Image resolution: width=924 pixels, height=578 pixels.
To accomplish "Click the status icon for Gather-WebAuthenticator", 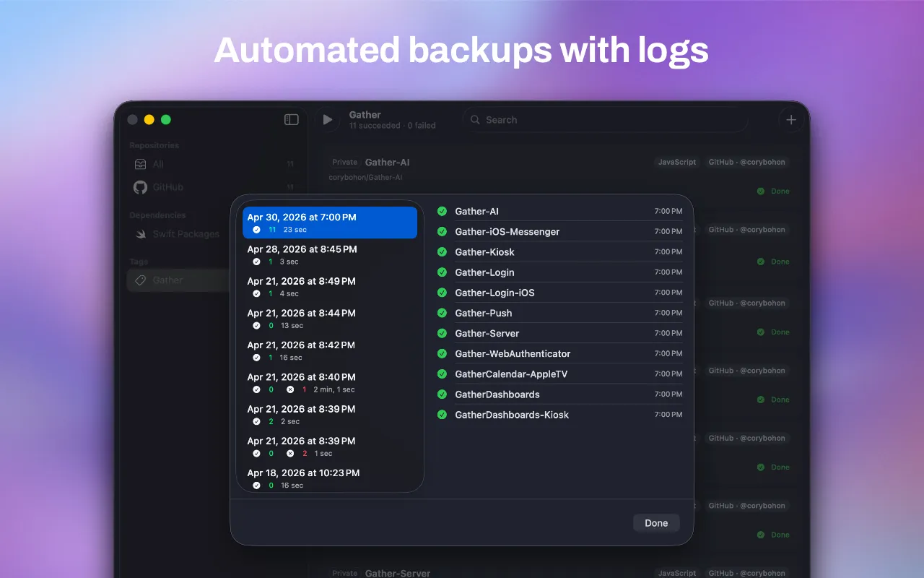I will tap(442, 353).
